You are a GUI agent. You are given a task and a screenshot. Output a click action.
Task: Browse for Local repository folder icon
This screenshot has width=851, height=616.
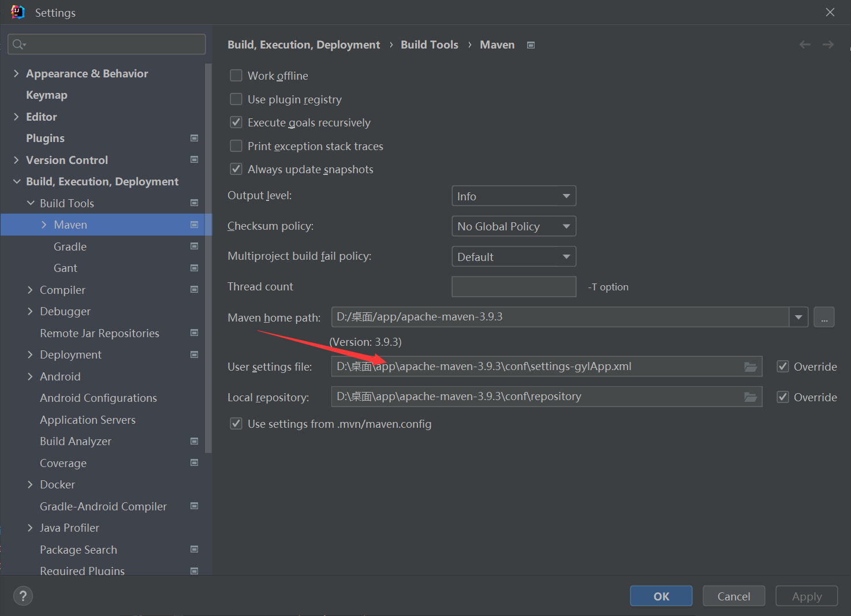tap(751, 397)
